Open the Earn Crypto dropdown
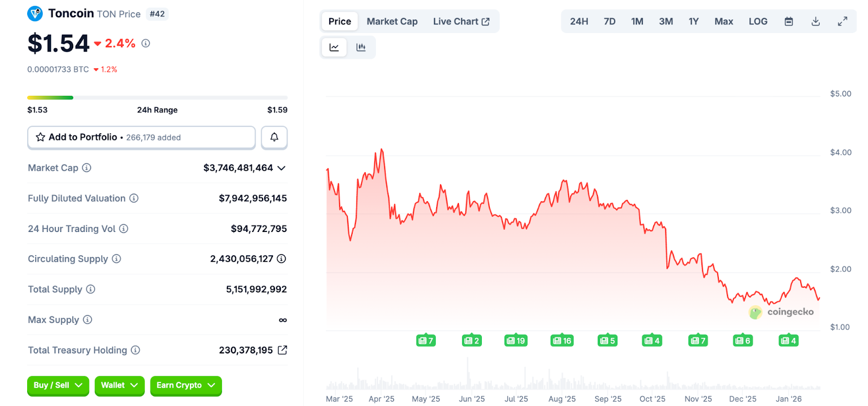The width and height of the screenshot is (868, 406). 186,385
